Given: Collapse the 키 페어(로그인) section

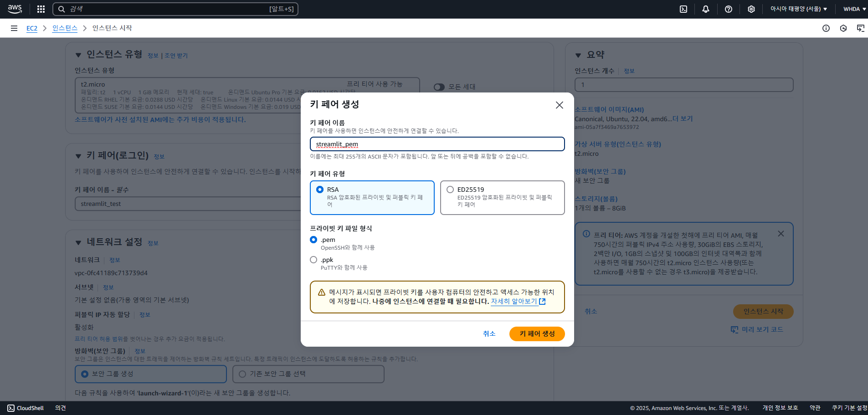Looking at the screenshot, I should [78, 156].
